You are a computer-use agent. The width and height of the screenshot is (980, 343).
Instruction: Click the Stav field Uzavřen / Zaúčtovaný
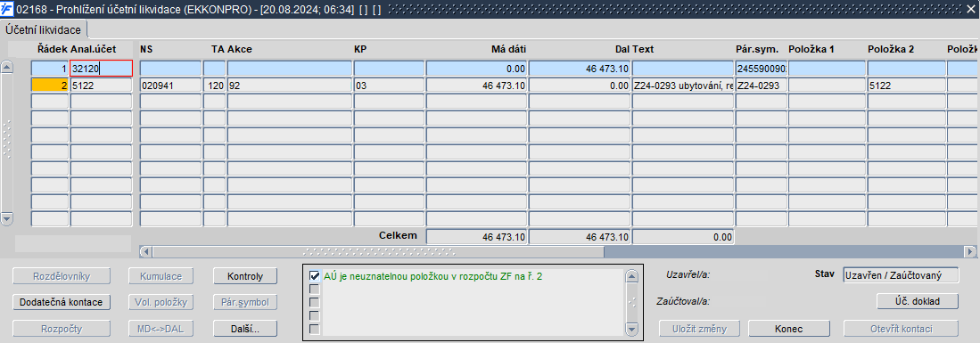click(901, 275)
